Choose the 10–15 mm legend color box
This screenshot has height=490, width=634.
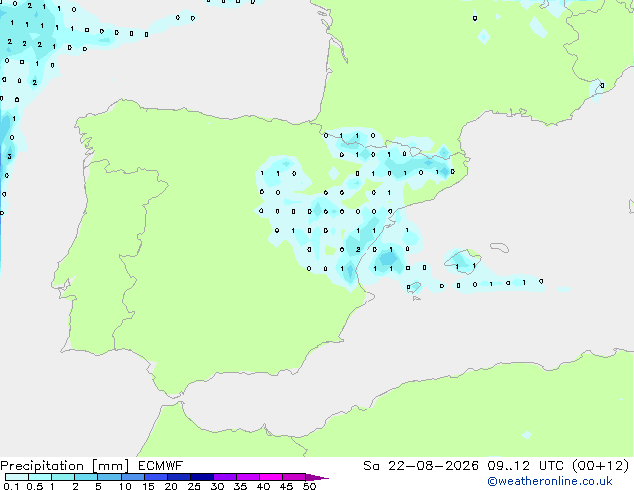[133, 477]
